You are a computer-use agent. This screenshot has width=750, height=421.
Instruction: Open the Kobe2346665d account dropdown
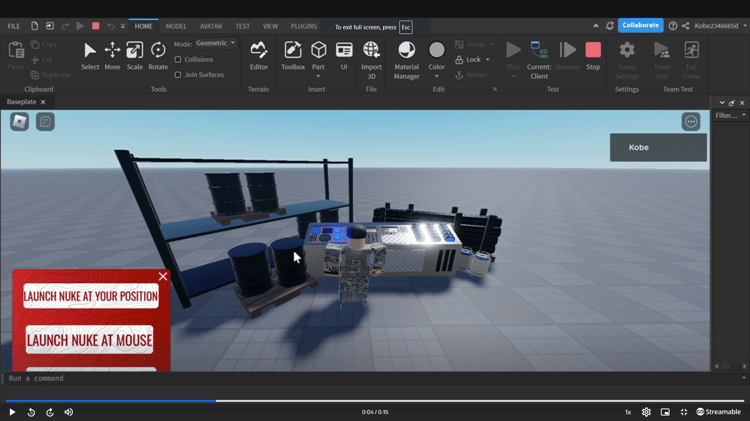(x=745, y=26)
